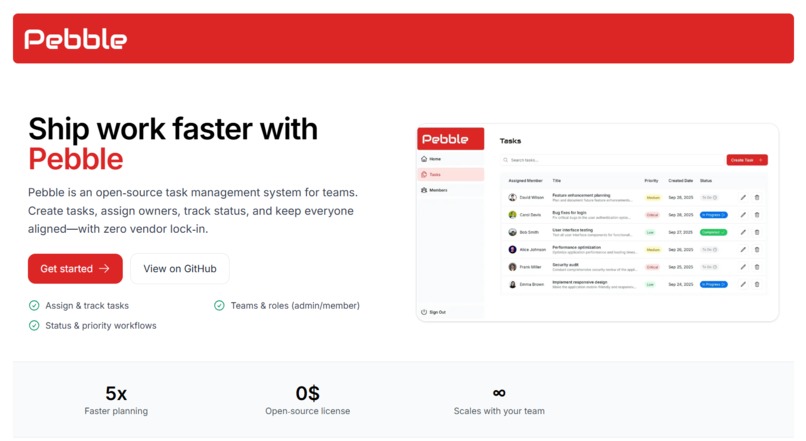This screenshot has height=441, width=806.
Task: Edit the User interface testing task
Action: pyautogui.click(x=743, y=232)
